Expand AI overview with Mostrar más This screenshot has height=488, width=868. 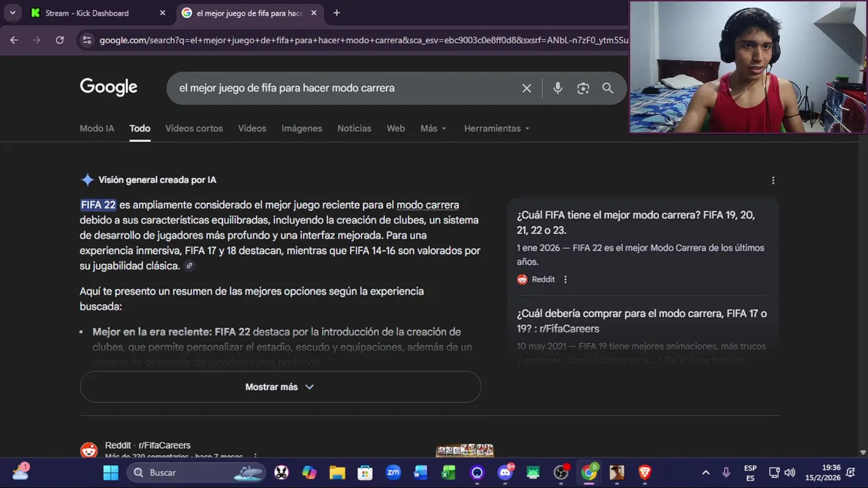[280, 387]
